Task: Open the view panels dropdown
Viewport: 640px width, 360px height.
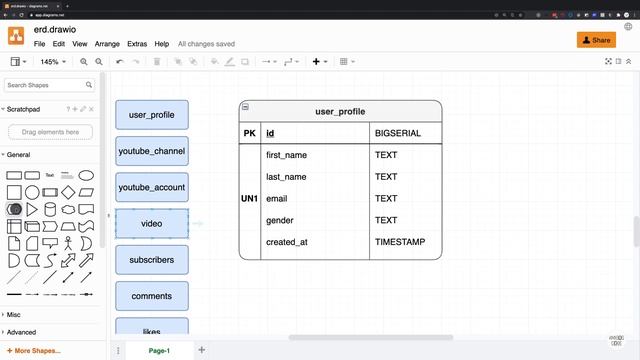Action: [x=18, y=62]
